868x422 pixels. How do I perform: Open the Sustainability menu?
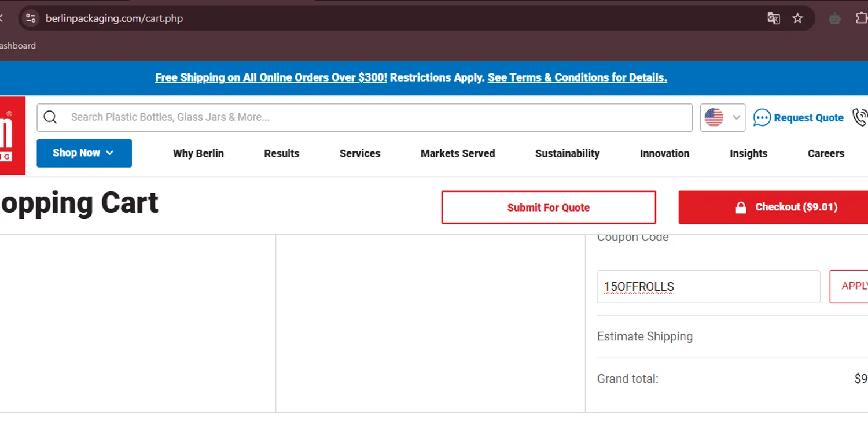(x=567, y=153)
